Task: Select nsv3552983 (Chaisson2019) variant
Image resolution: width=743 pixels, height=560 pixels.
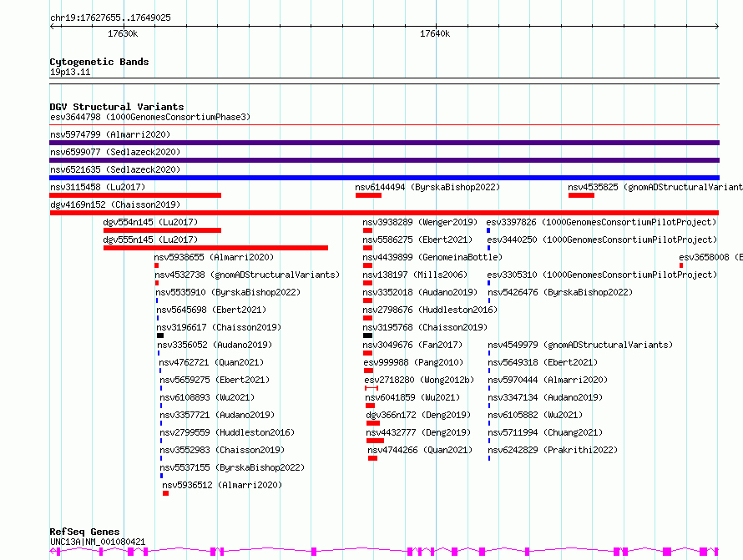Action: (222, 450)
